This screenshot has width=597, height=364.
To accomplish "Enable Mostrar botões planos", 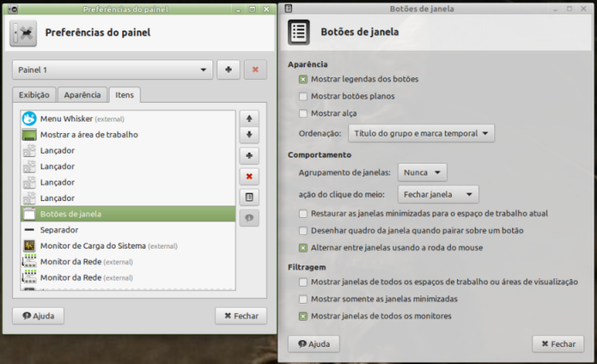I will pos(303,97).
